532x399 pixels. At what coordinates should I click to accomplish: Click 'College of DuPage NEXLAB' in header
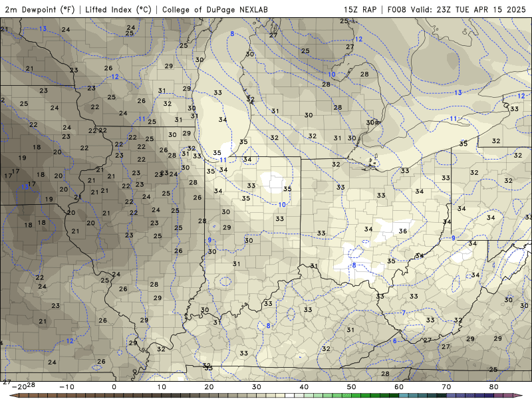click(215, 9)
